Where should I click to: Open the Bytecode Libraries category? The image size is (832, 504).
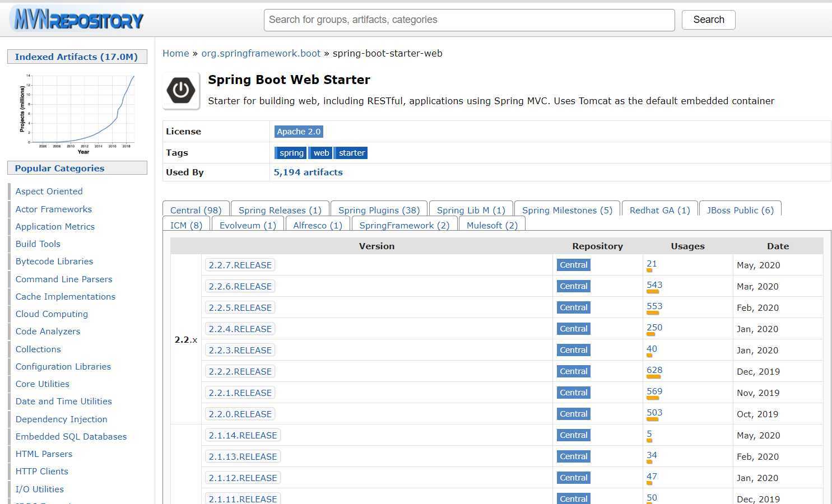pos(54,262)
